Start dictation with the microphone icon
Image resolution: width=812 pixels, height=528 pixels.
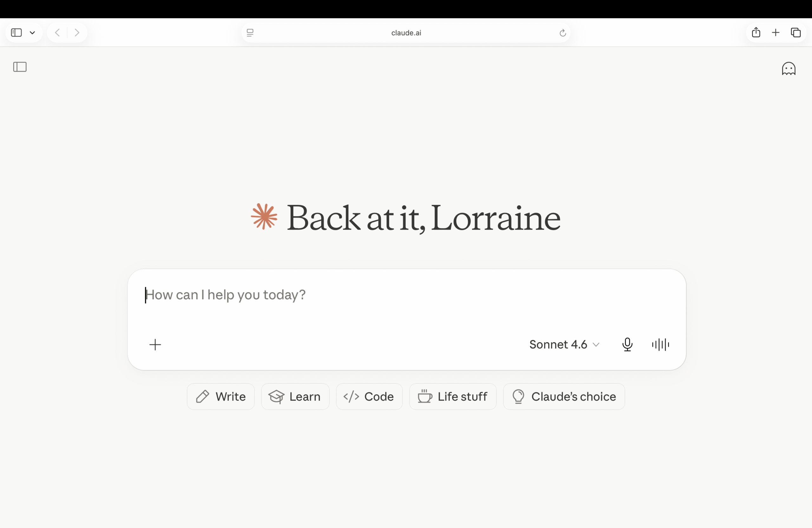click(627, 344)
